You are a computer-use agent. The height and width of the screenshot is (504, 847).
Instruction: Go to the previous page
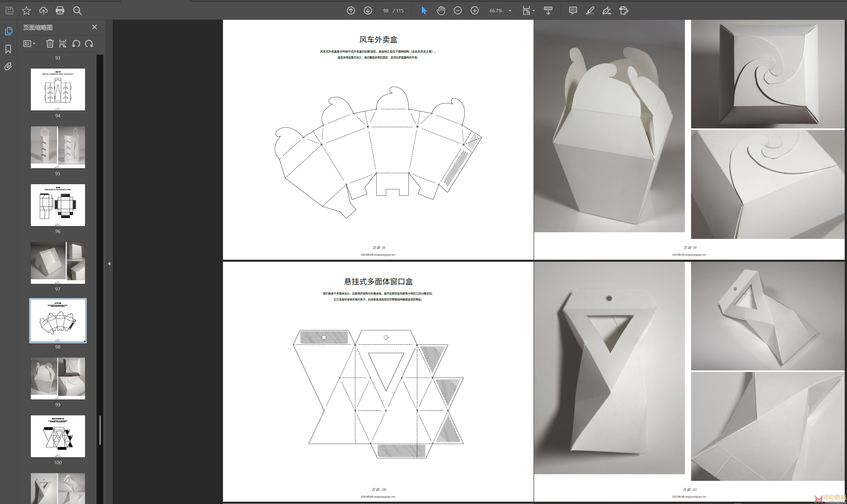351,11
